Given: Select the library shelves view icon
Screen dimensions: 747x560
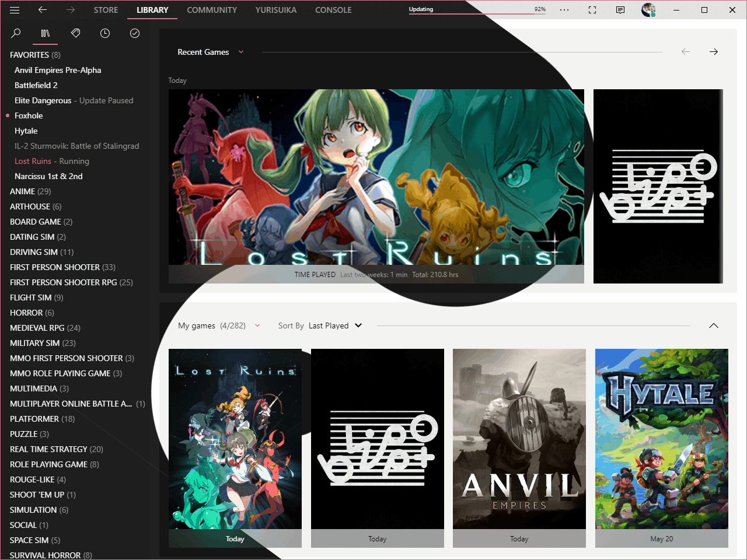Looking at the screenshot, I should [x=45, y=33].
